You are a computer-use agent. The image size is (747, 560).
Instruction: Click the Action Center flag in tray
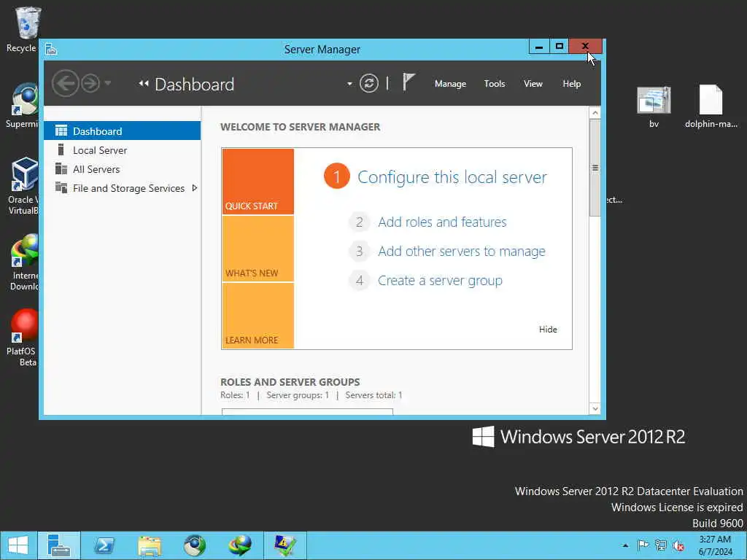[643, 545]
